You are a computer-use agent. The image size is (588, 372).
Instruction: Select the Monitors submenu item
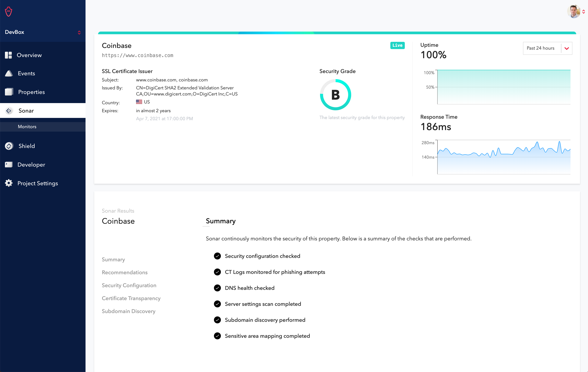click(x=27, y=127)
